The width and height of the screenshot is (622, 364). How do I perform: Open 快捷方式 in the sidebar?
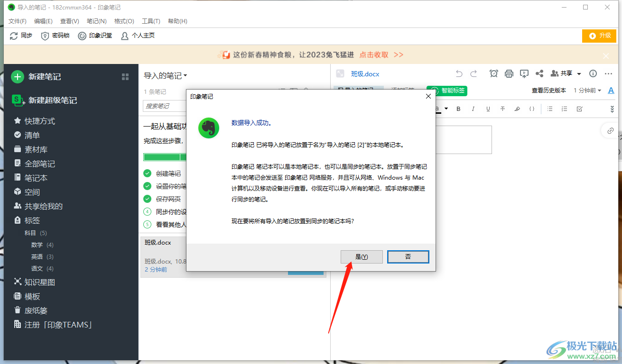34,121
